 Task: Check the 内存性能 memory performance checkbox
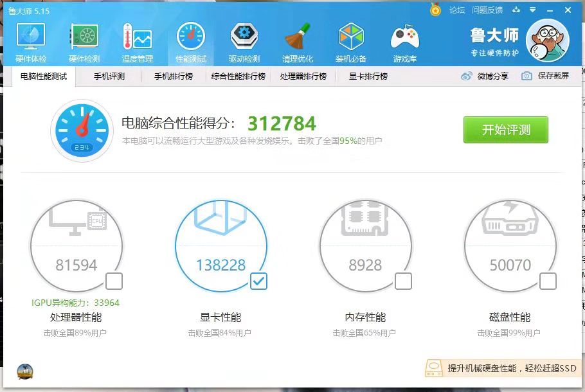coord(404,281)
